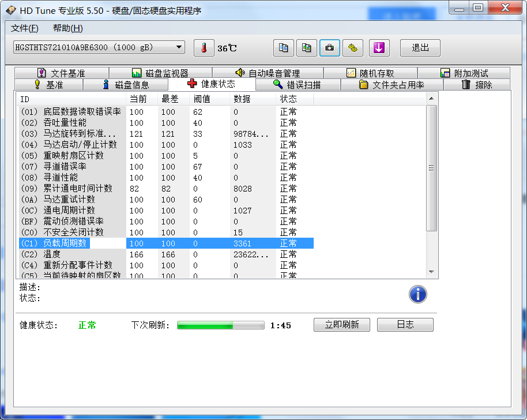This screenshot has height=420, width=527.
Task: Open the 帮助(H) menu
Action: [68, 28]
